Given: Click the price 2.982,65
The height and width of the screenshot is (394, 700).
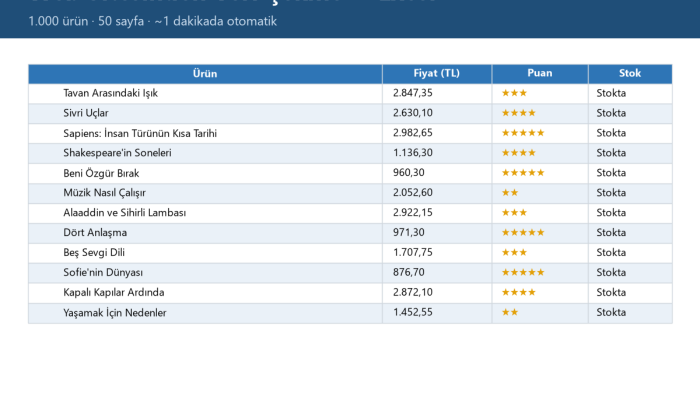Looking at the screenshot, I should [412, 133].
